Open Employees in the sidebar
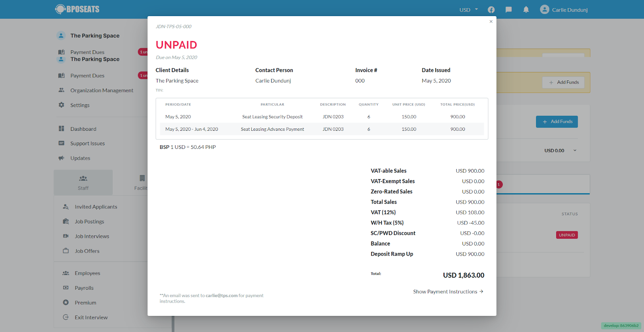Screen dimensions: 644x332 [x=87, y=273]
